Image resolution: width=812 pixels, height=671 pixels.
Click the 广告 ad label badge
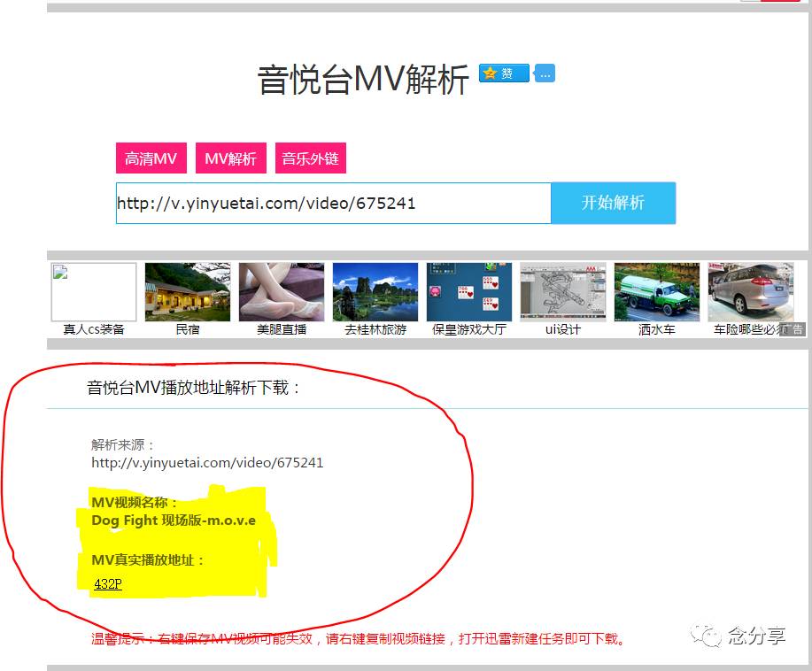793,329
